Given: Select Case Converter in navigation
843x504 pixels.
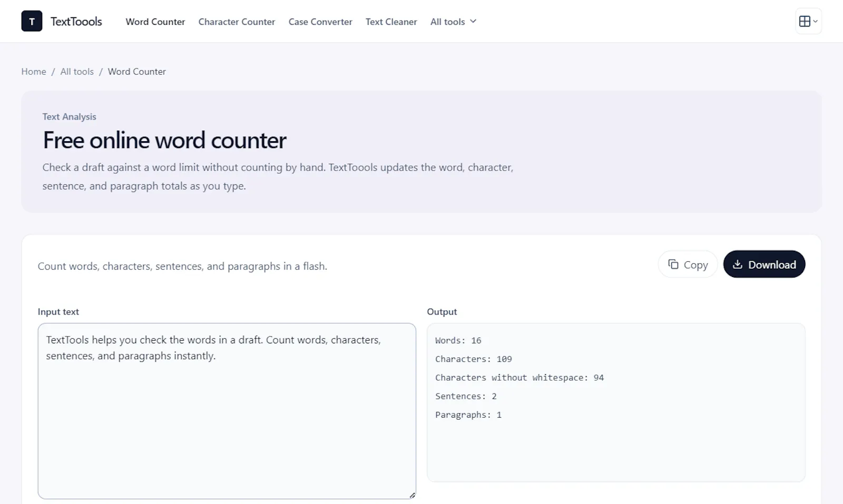Looking at the screenshot, I should click(x=320, y=22).
